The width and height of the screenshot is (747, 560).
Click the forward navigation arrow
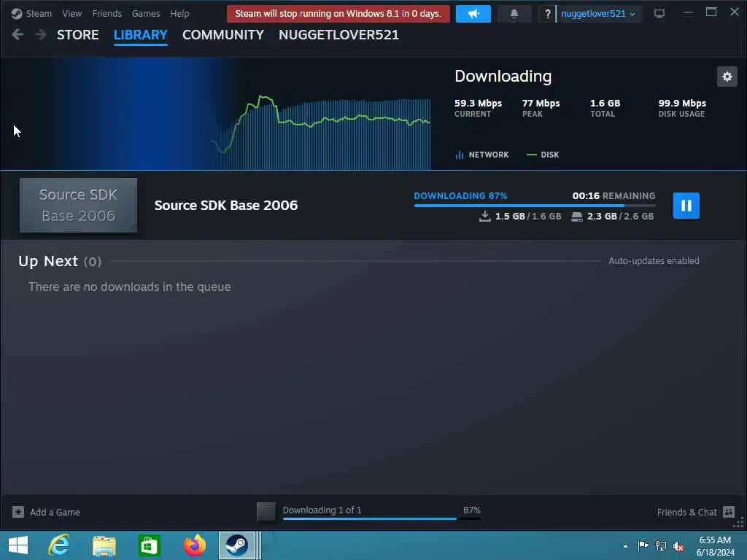pyautogui.click(x=41, y=34)
